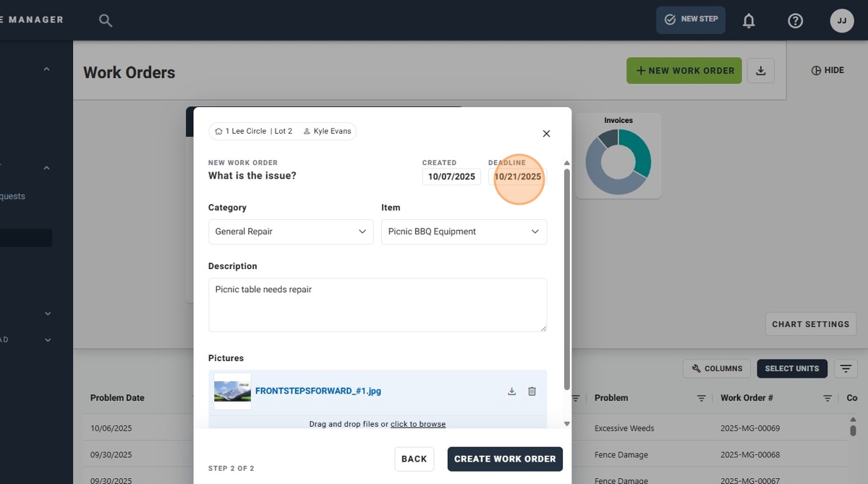Download work orders with export icon
Image resolution: width=868 pixels, height=484 pixels.
[x=760, y=70]
